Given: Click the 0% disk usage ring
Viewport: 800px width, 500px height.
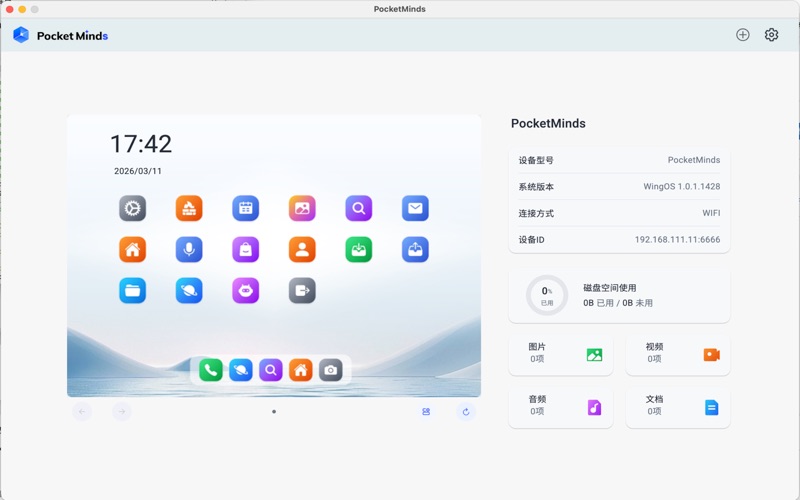Looking at the screenshot, I should [547, 295].
